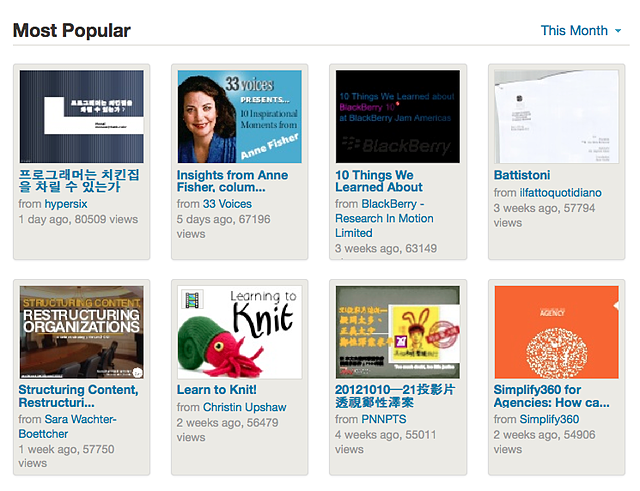Open '20121010—21投影片 透視鄭性澤案' title link
The height and width of the screenshot is (491, 640).
point(395,396)
